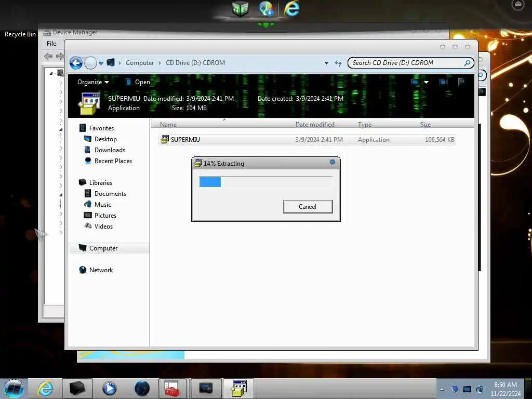
Task: Click Cancel in the Extracting dialog
Action: 308,207
